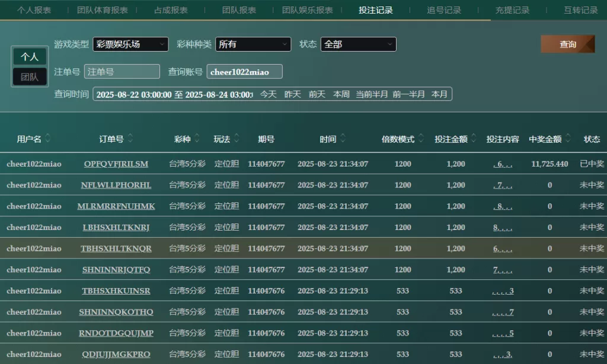Open the 彩种种类 dropdown

(x=253, y=44)
